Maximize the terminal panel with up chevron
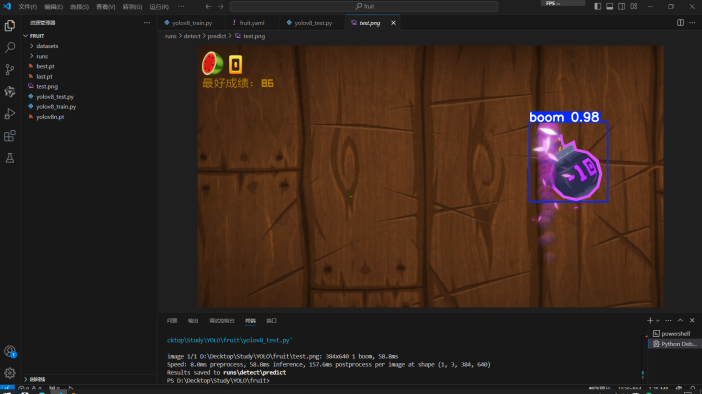 pos(681,321)
